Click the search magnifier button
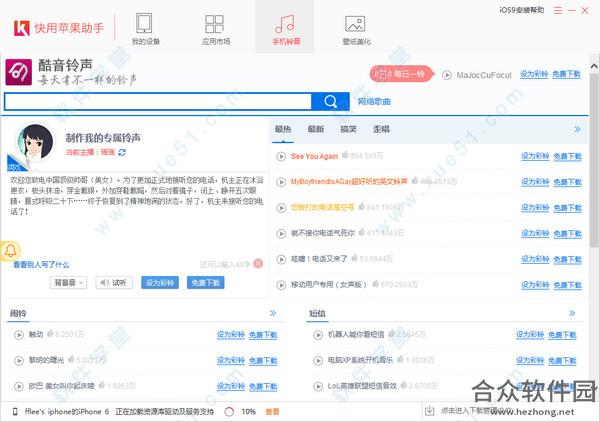The height and width of the screenshot is (422, 600). point(330,101)
